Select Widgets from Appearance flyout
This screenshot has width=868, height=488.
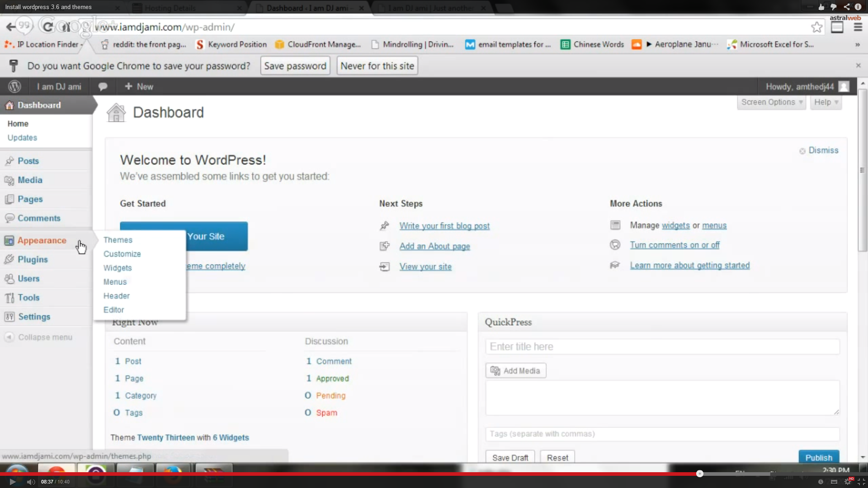click(118, 268)
